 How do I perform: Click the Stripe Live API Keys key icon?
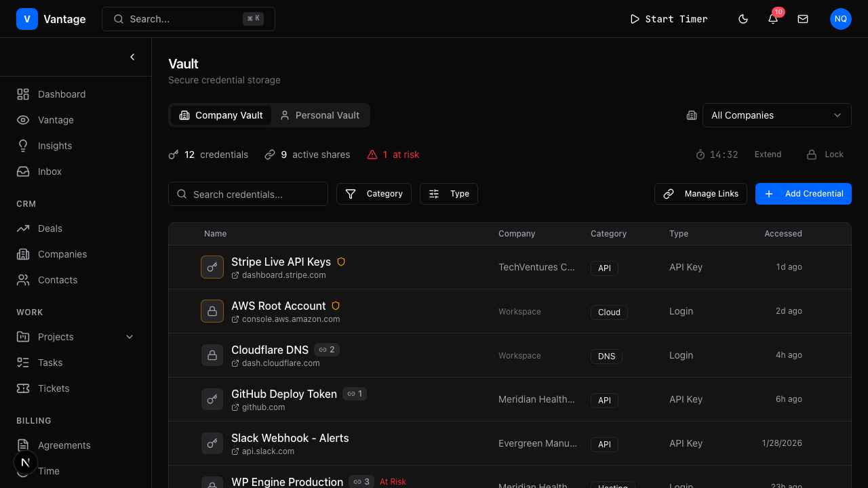coord(212,267)
